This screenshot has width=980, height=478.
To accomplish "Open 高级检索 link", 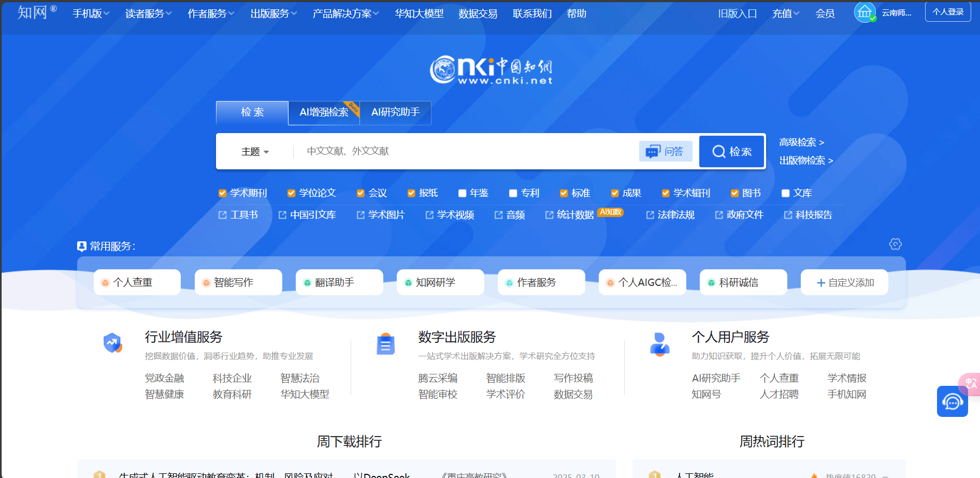I will [x=801, y=142].
